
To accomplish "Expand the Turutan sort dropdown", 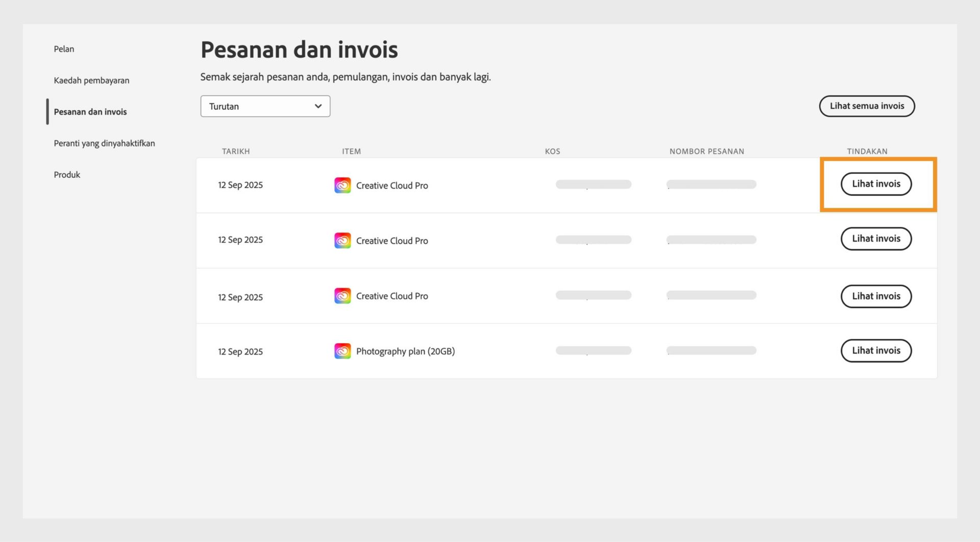I will [265, 106].
